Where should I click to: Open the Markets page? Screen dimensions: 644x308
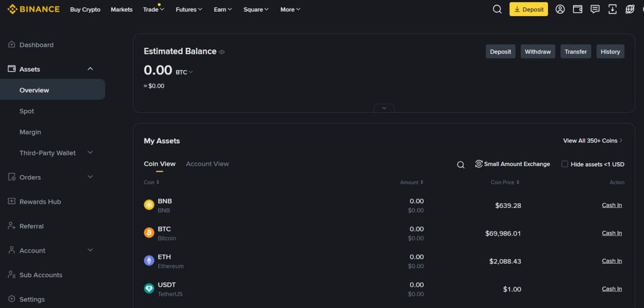coord(121,9)
